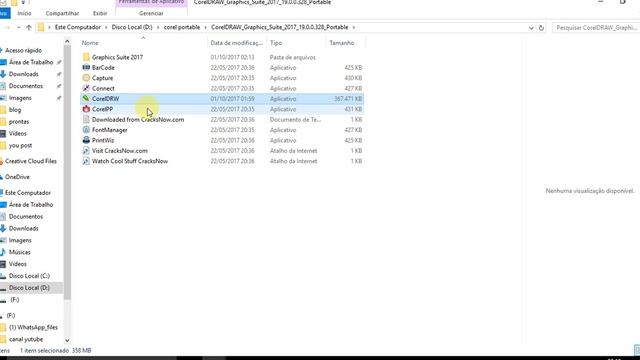The width and height of the screenshot is (640, 360).
Task: Click the Capture application icon
Action: pos(86,78)
